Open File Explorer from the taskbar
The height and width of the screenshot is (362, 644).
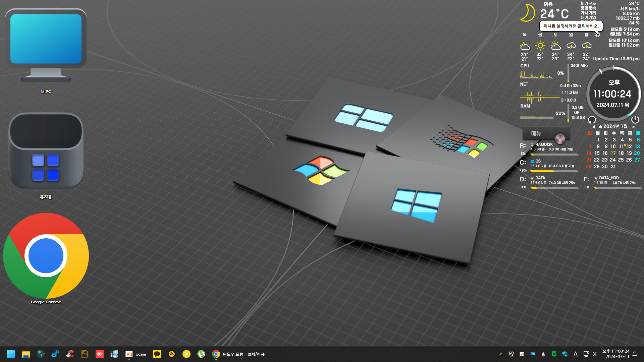pyautogui.click(x=26, y=354)
